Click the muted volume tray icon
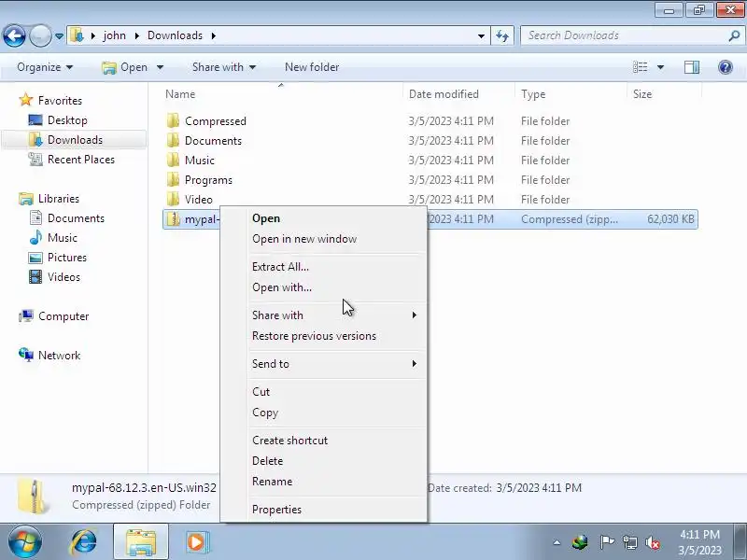The width and height of the screenshot is (747, 560). click(x=652, y=542)
